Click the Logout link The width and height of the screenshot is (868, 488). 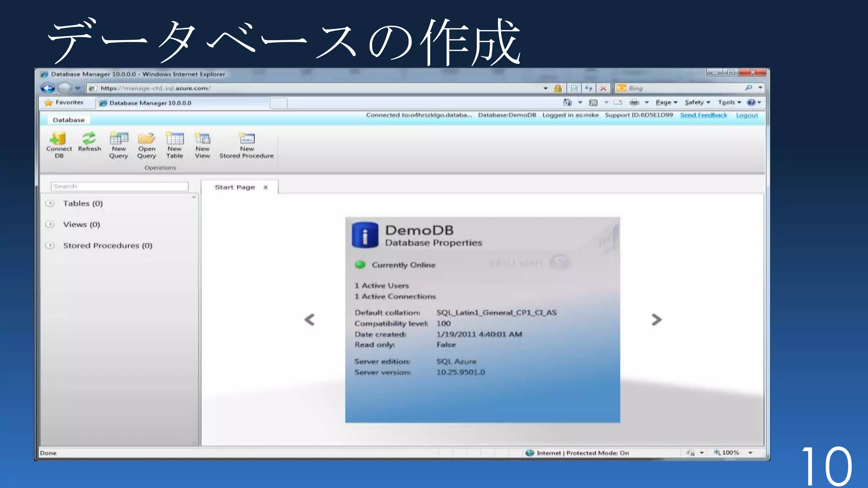pyautogui.click(x=747, y=115)
